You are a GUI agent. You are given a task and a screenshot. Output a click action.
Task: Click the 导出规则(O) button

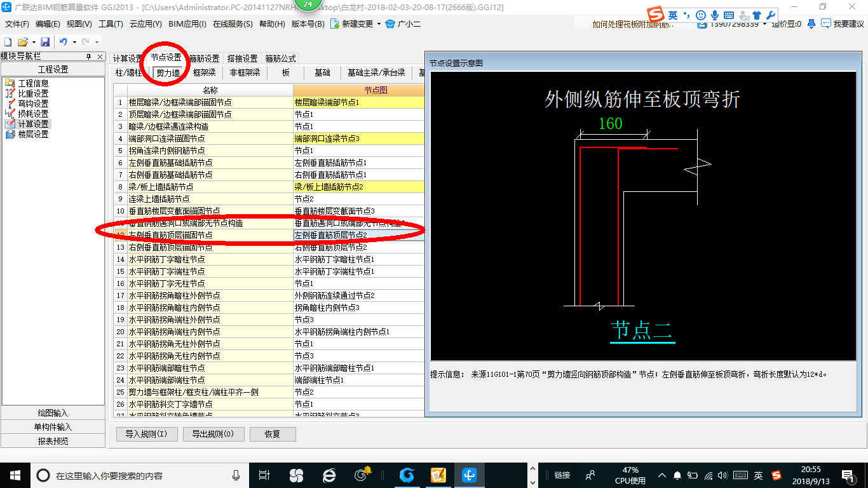click(212, 434)
